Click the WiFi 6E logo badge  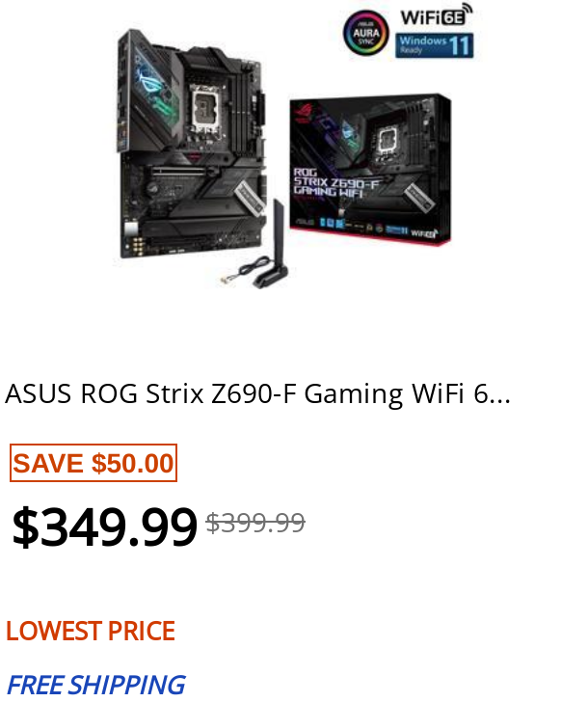coord(437,15)
